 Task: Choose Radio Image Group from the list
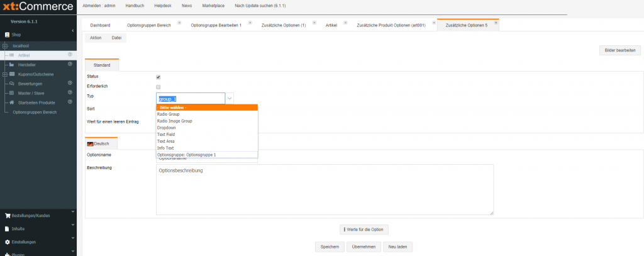[175, 121]
